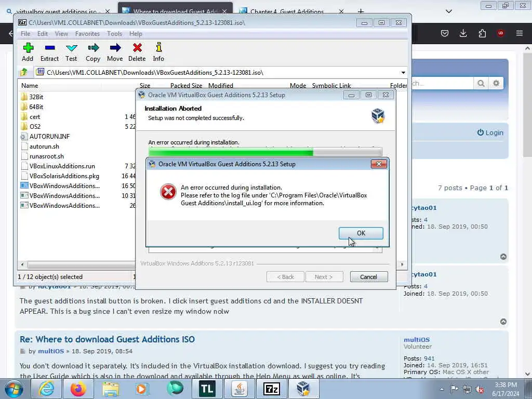Click the Login link on the forum
Screen dimensions: 532x399
490,132
